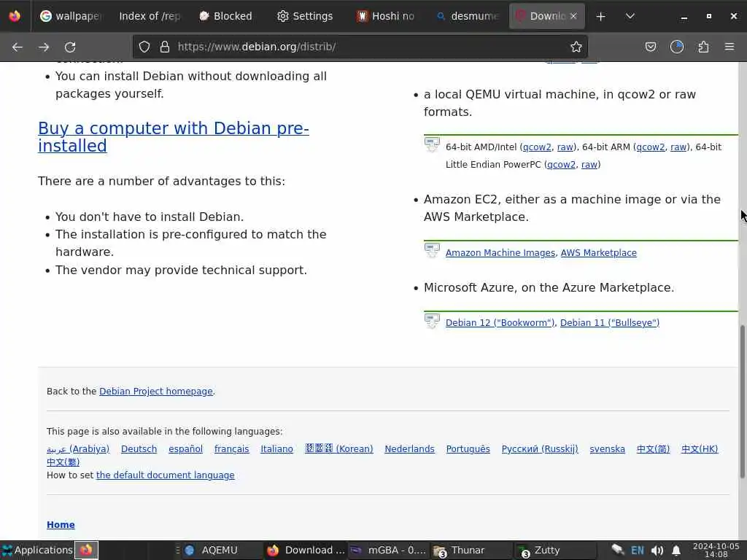
Task: Open the notification bell tray icon
Action: (676, 551)
